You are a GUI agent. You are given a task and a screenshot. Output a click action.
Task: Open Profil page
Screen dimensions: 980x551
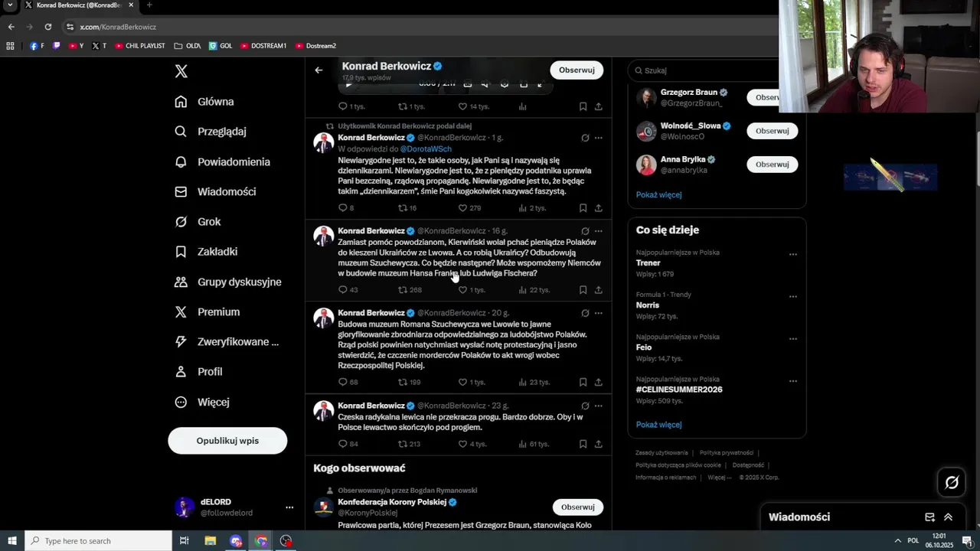(198, 372)
